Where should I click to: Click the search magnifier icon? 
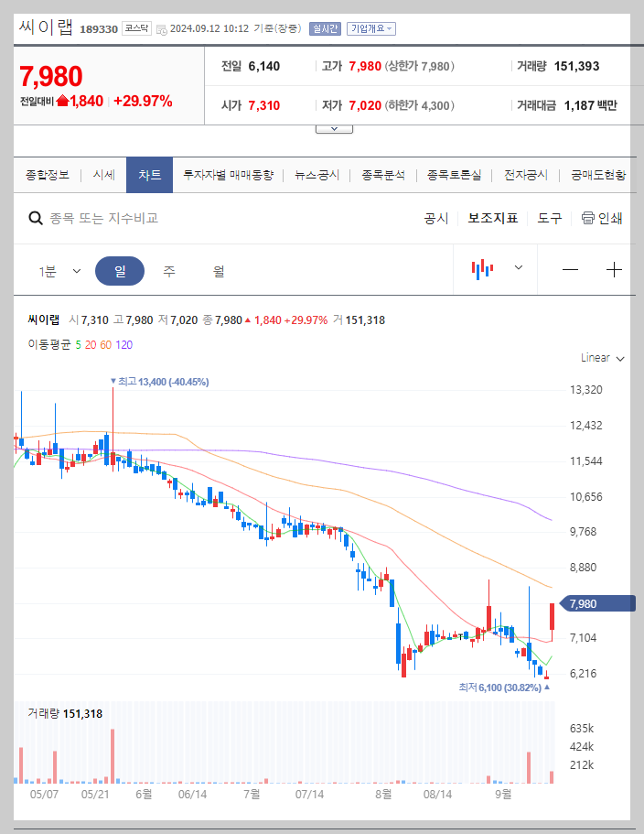(35, 218)
